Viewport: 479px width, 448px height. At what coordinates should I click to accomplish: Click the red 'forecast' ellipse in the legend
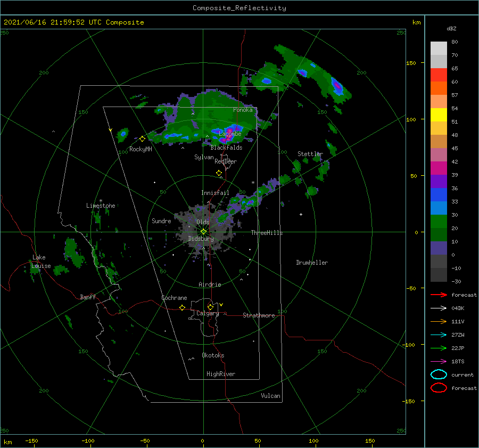click(439, 388)
